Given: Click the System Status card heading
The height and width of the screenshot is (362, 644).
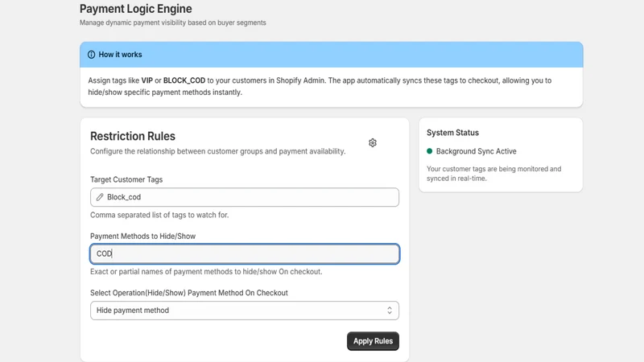Looking at the screenshot, I should pyautogui.click(x=452, y=133).
